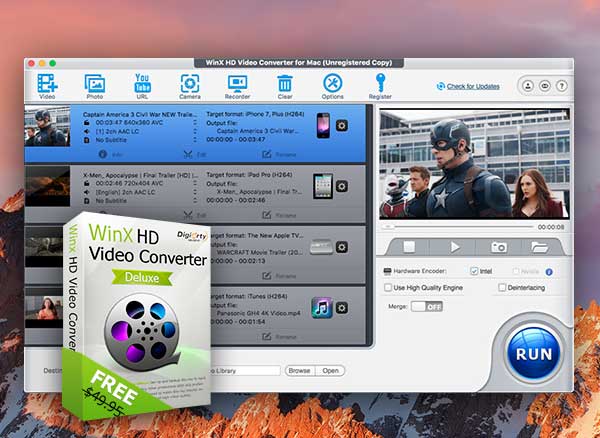600x438 pixels.
Task: Click the iTunes music note icon
Action: [322, 308]
